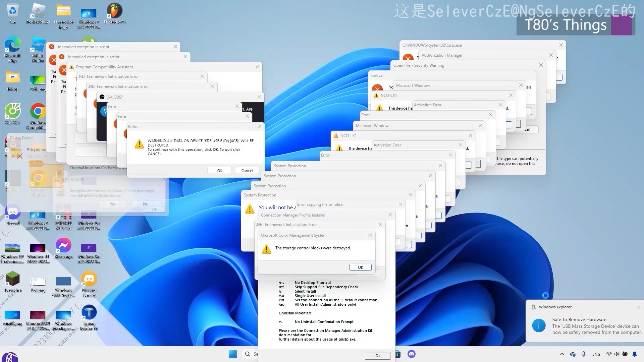Click No in the fading FATAL ERROR dialog
This screenshot has width=644, height=362.
click(x=146, y=204)
